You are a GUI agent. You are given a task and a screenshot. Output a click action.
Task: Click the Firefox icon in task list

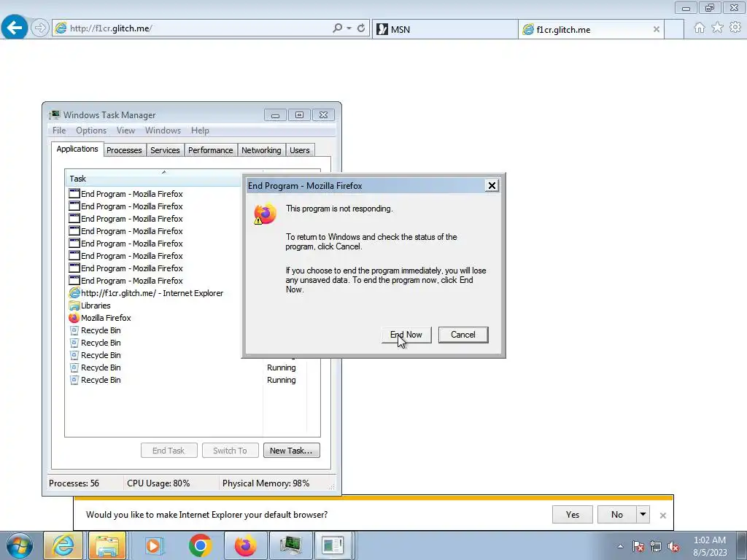click(x=74, y=318)
